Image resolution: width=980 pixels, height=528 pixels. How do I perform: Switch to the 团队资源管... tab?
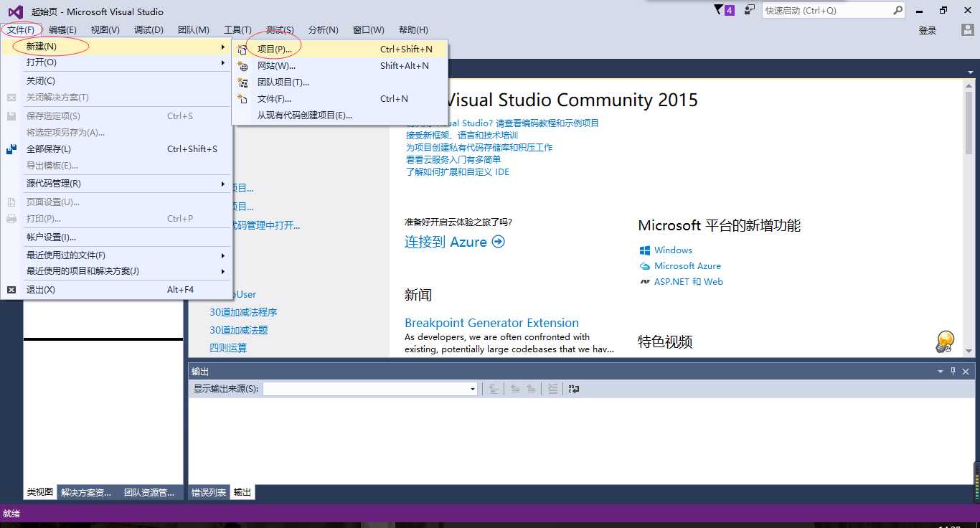click(x=149, y=492)
